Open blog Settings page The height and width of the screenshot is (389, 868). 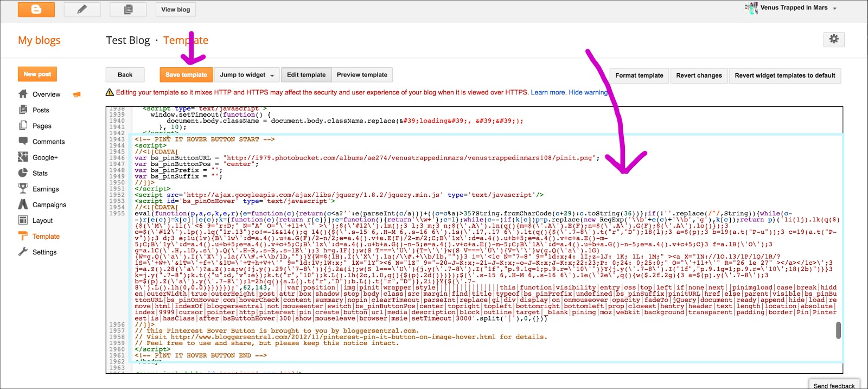coord(44,252)
